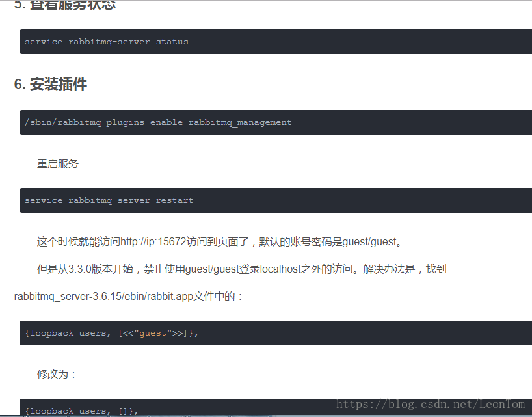The height and width of the screenshot is (417, 532).
Task: Click the paragraph mentioning http://ip:15672
Action: click(220, 241)
